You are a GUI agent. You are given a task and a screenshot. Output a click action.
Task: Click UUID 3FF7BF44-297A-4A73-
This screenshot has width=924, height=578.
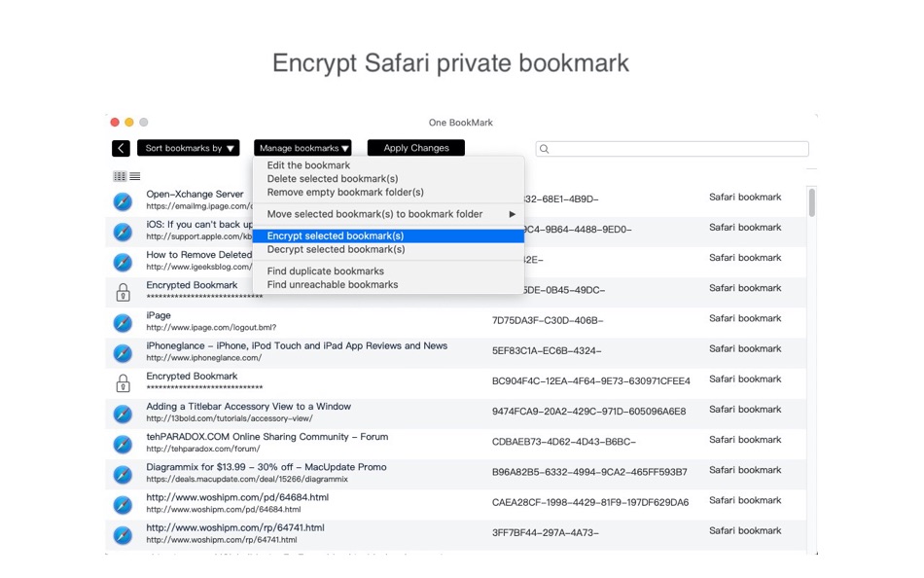[x=545, y=533]
